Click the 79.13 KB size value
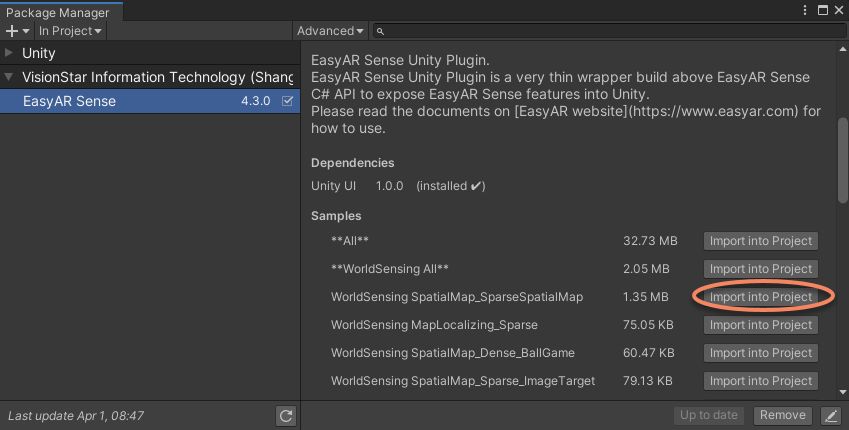This screenshot has height=430, width=849. [648, 381]
